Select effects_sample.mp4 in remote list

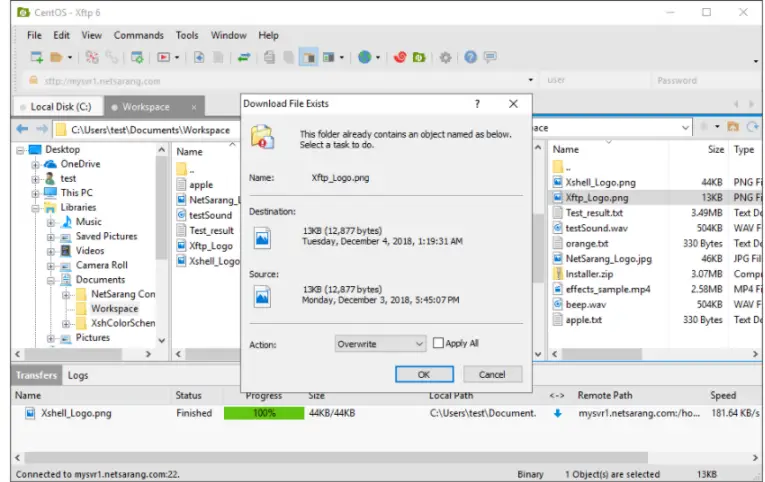607,289
